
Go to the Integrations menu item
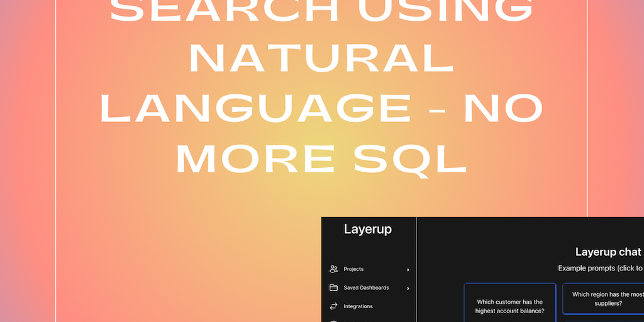[358, 306]
